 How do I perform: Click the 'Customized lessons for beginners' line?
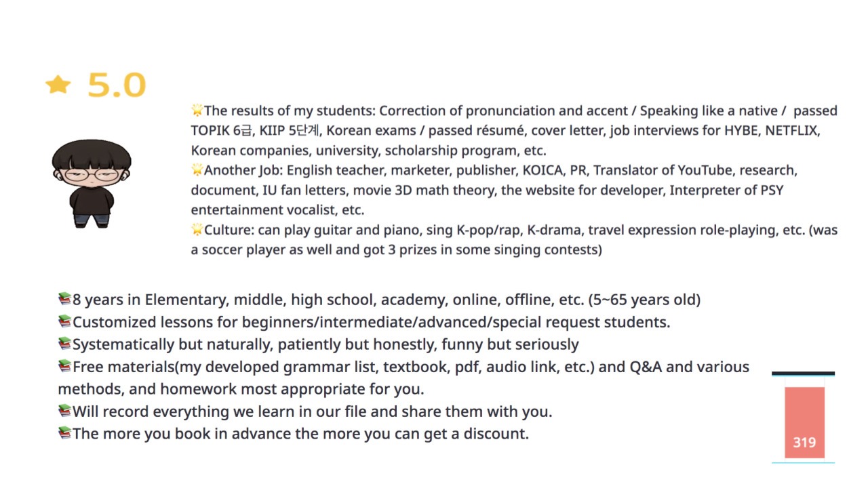[372, 322]
